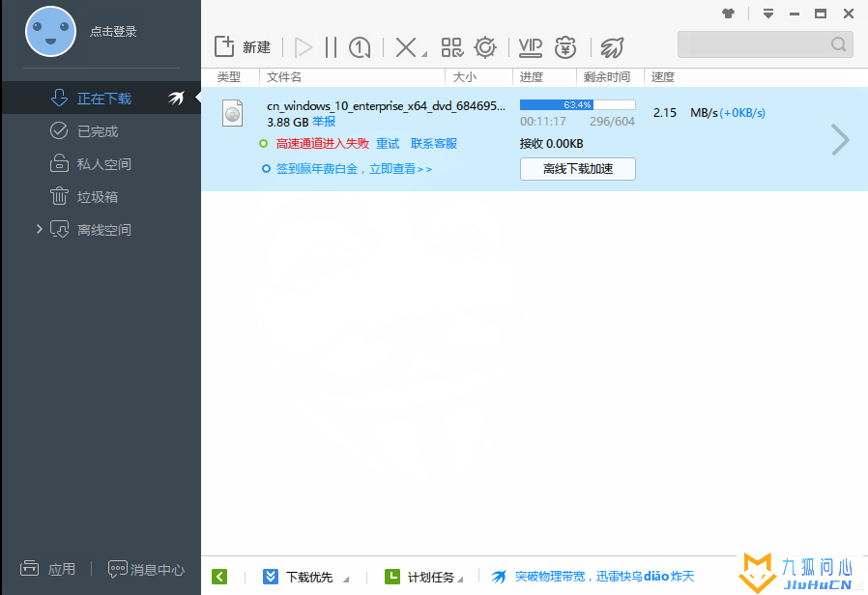Image resolution: width=868 pixels, height=595 pixels.
Task: Open 离线空间 offline space
Action: [x=104, y=230]
